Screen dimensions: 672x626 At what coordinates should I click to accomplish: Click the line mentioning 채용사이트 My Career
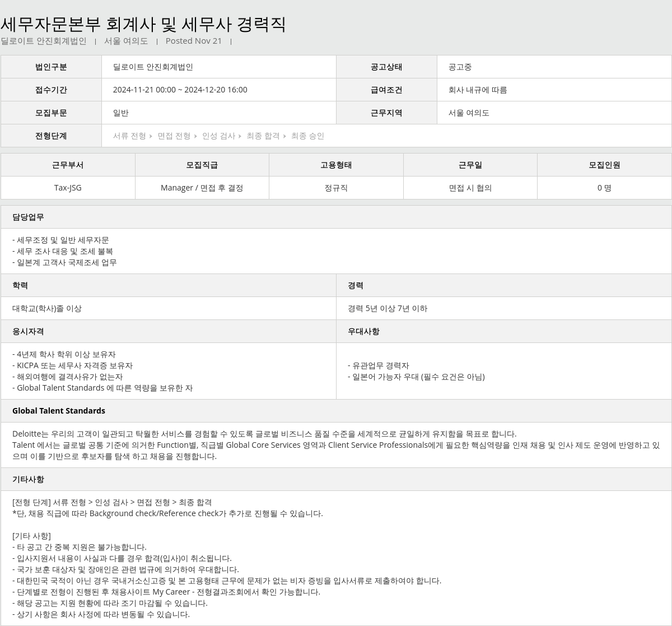166,592
